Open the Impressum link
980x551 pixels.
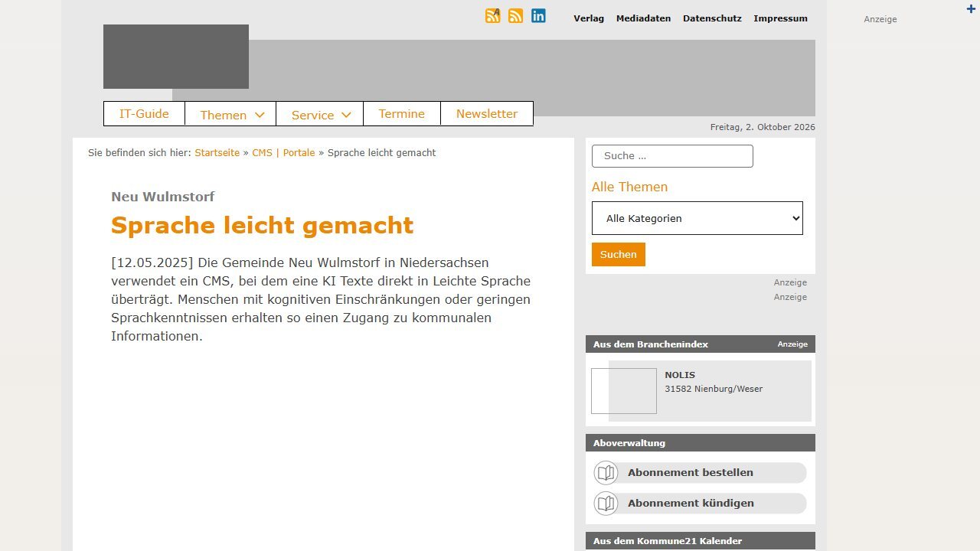(780, 18)
